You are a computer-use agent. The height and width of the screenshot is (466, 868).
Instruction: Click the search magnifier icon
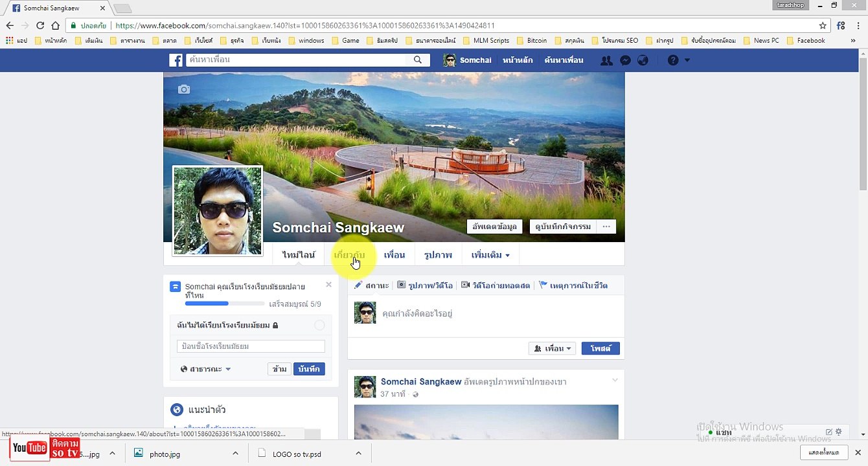[418, 60]
